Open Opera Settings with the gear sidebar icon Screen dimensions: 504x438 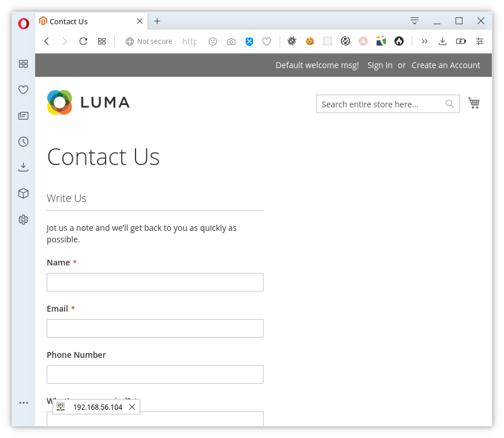click(x=23, y=219)
